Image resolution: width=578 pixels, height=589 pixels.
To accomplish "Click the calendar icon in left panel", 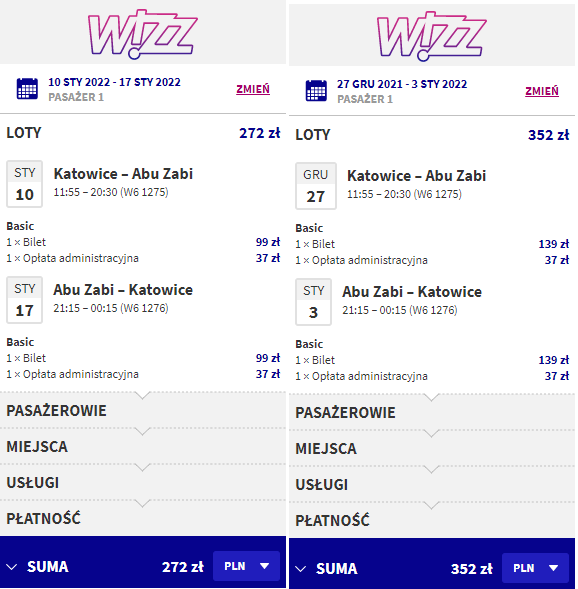I will pyautogui.click(x=27, y=89).
